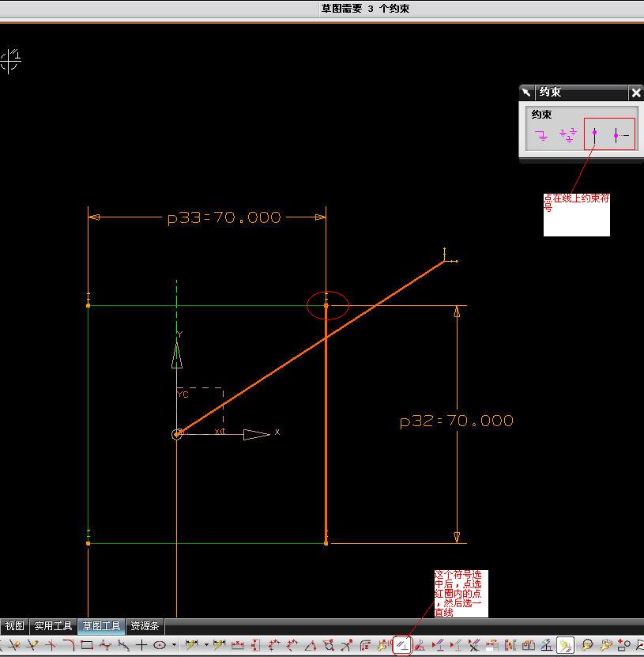The height and width of the screenshot is (657, 644).
Task: Select the Perpendicular Dimension tool
Action: (292, 645)
